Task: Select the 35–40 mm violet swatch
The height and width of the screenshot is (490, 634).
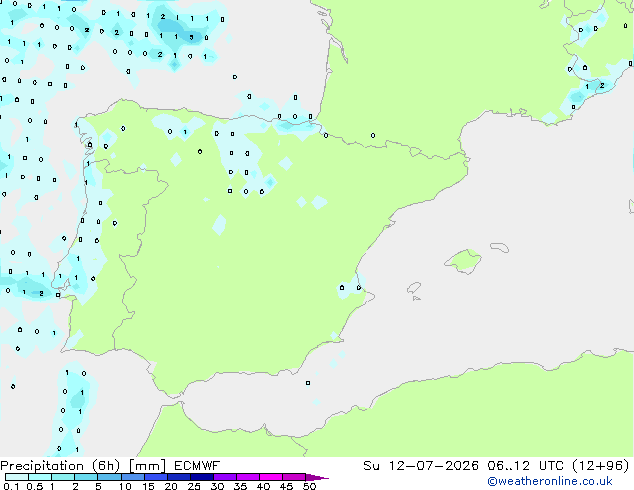Action: point(247,477)
